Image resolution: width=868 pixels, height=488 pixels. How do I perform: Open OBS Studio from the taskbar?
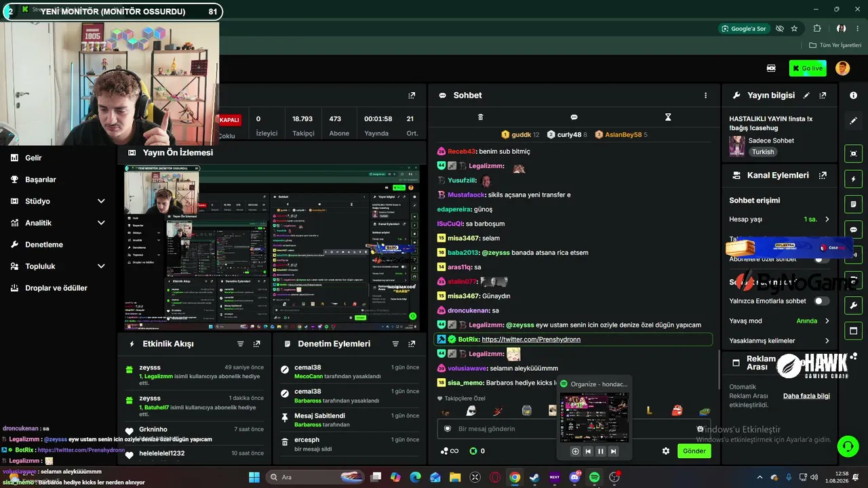tap(614, 477)
